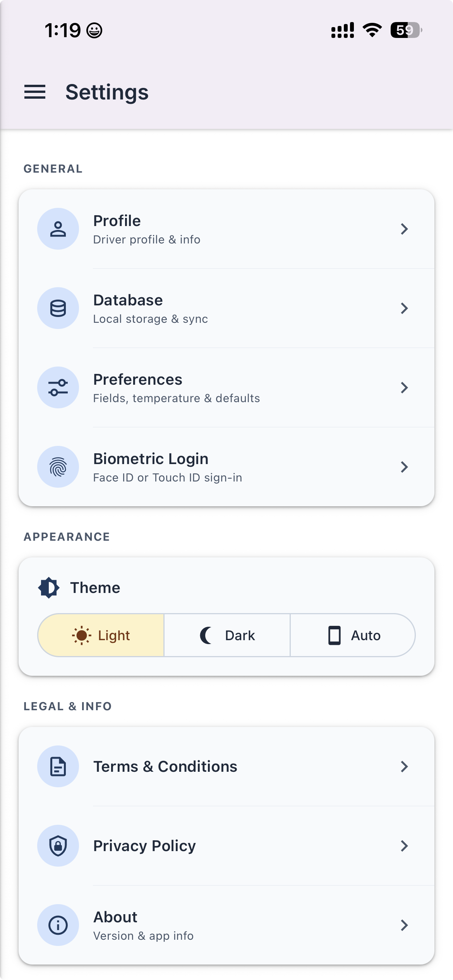Image resolution: width=453 pixels, height=980 pixels.
Task: Tap the About info circle icon
Action: 58,925
